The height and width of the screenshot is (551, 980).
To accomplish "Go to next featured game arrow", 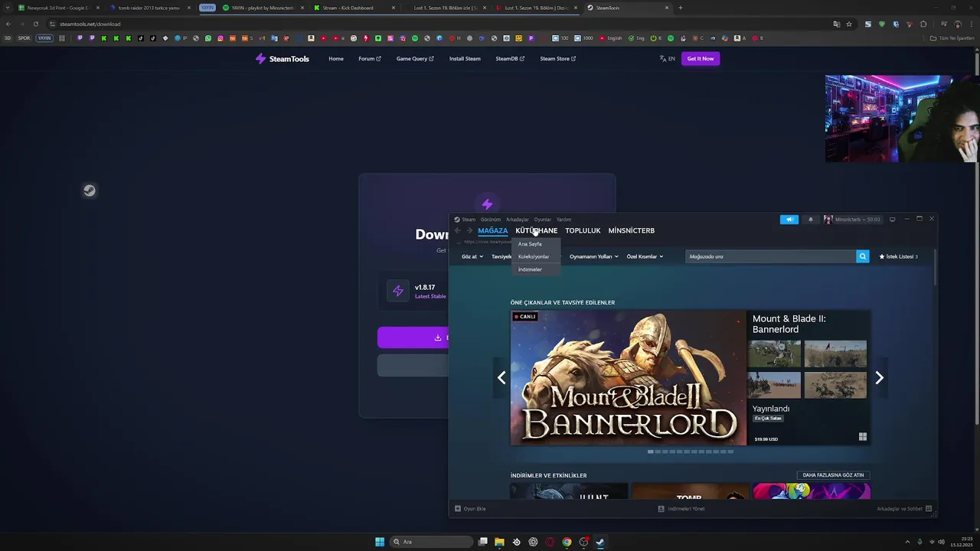I will tap(879, 377).
